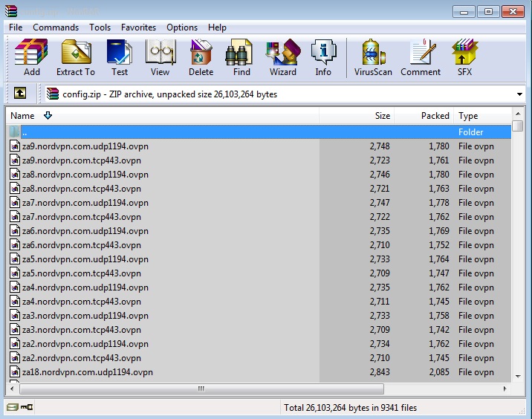Sort by the Name column header
Image resolution: width=532 pixels, height=419 pixels.
[x=162, y=116]
